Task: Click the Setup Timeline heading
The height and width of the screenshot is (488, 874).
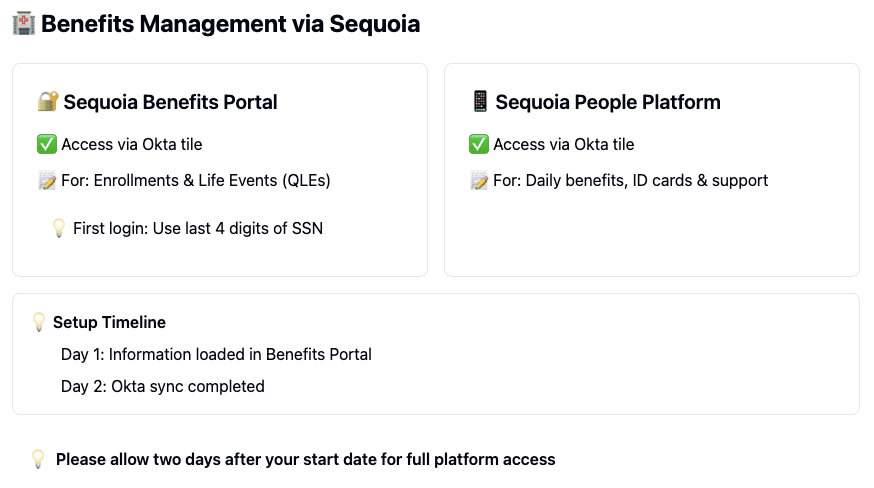Action: pos(109,322)
